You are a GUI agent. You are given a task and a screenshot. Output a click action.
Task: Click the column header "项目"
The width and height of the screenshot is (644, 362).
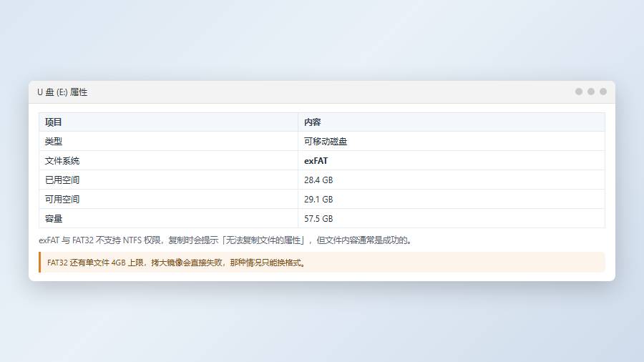pyautogui.click(x=54, y=122)
